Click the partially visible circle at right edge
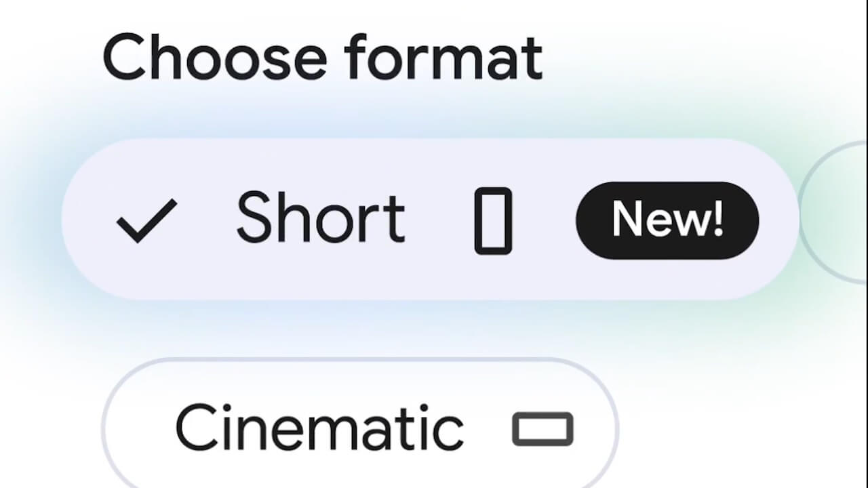This screenshot has height=488, width=868. pos(835,211)
